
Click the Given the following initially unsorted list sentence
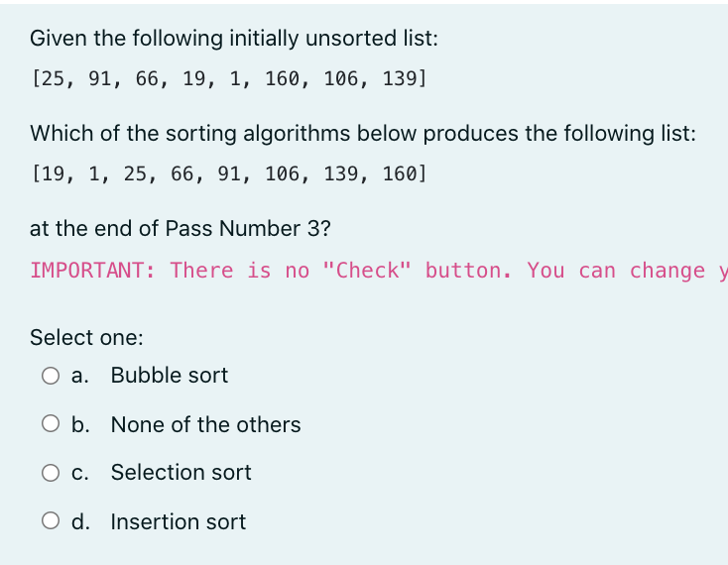coord(234,38)
